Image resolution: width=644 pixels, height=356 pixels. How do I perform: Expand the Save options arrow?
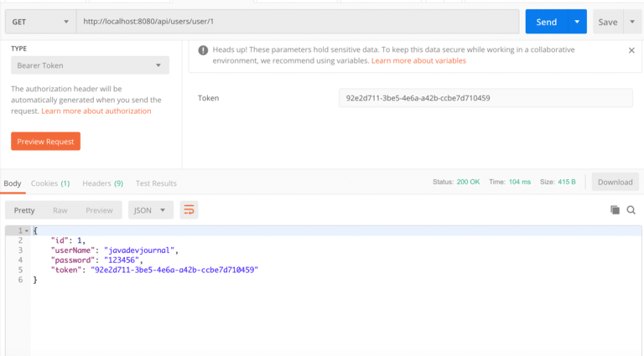point(632,22)
